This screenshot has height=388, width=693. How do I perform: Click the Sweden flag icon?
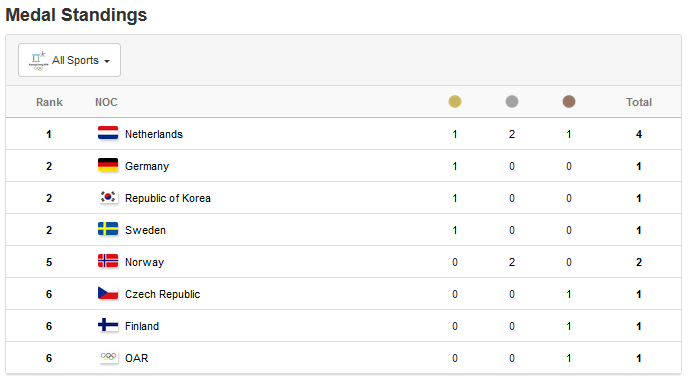coord(108,229)
